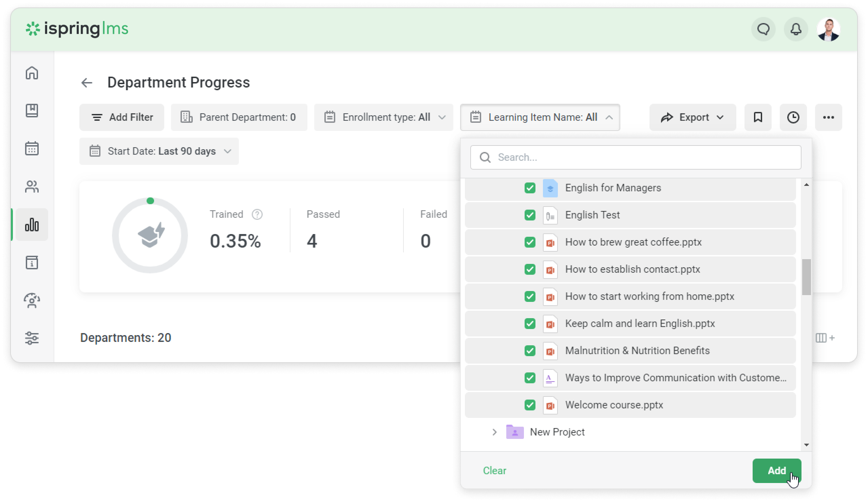
Task: Open the chat messages icon
Action: (x=763, y=30)
